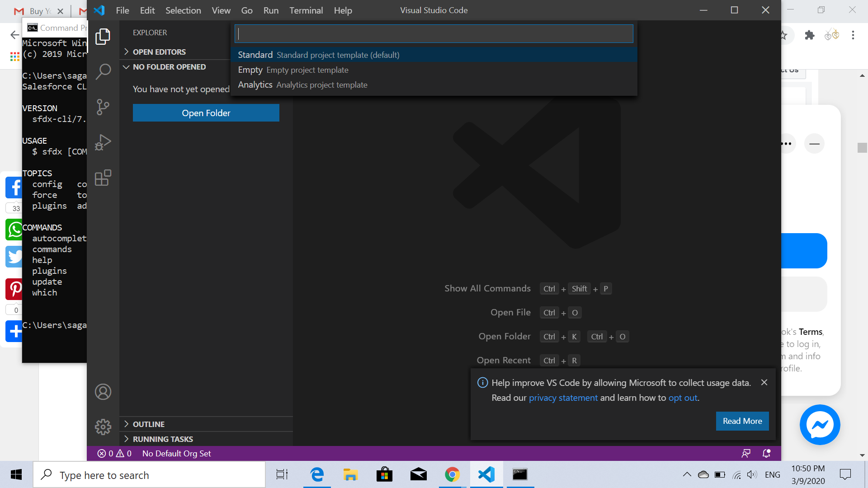Click the opt out link in notification
Image resolution: width=868 pixels, height=488 pixels.
(x=682, y=398)
